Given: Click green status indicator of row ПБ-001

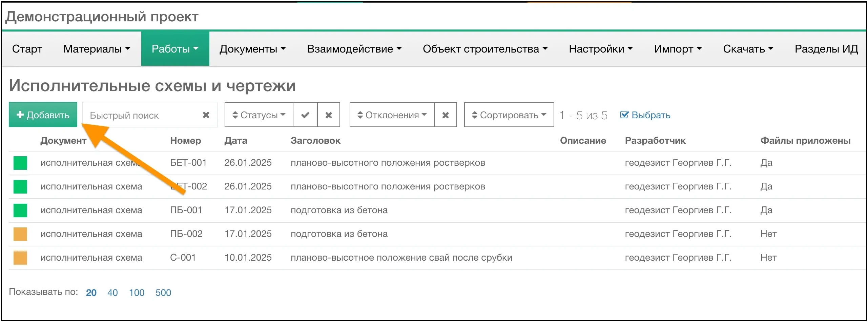Looking at the screenshot, I should click(20, 210).
